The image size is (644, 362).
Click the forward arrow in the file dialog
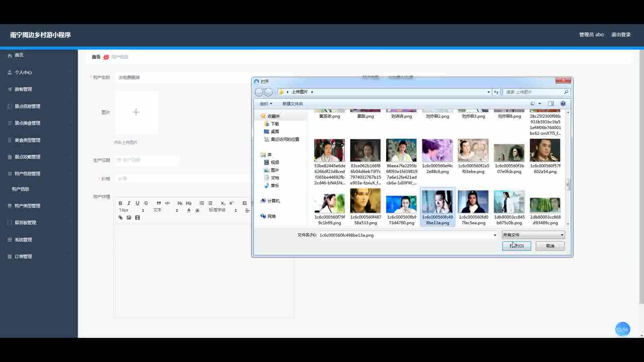tap(268, 92)
